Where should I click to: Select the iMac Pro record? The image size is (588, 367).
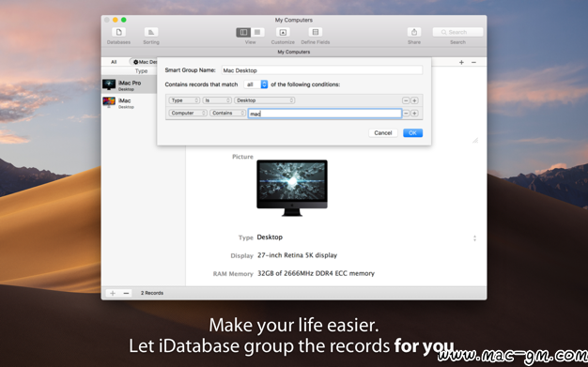coord(129,85)
